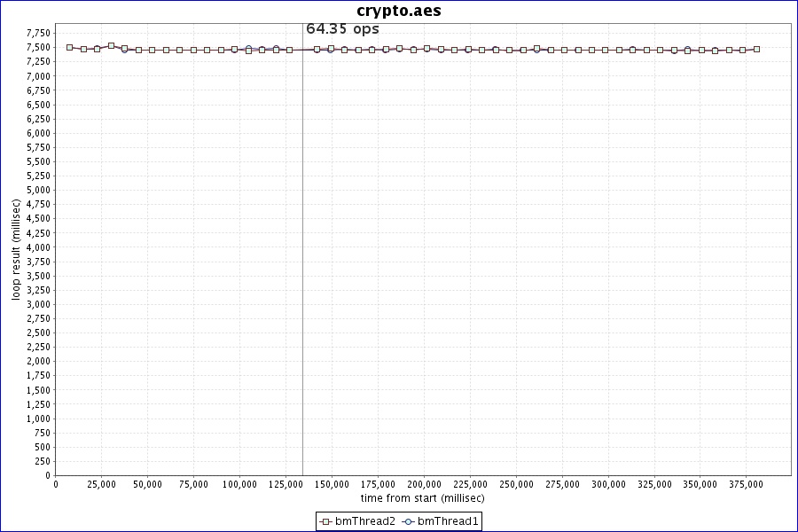
Task: Click the 25,000 tick on the x-axis
Action: click(101, 484)
